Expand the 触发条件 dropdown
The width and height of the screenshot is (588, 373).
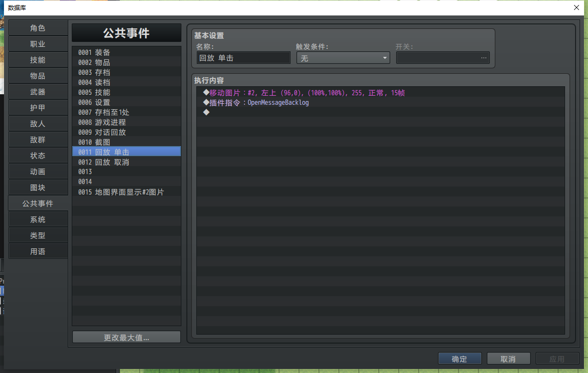pyautogui.click(x=343, y=58)
